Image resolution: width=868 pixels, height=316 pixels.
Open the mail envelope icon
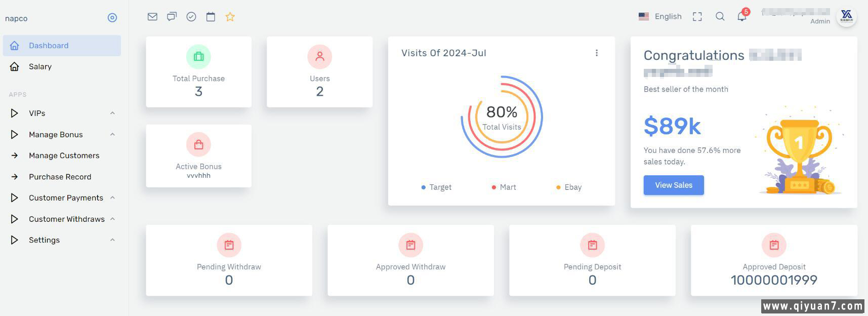[152, 17]
